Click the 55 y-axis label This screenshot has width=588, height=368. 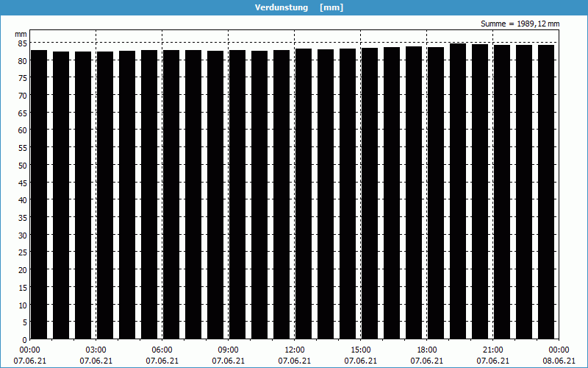click(23, 148)
